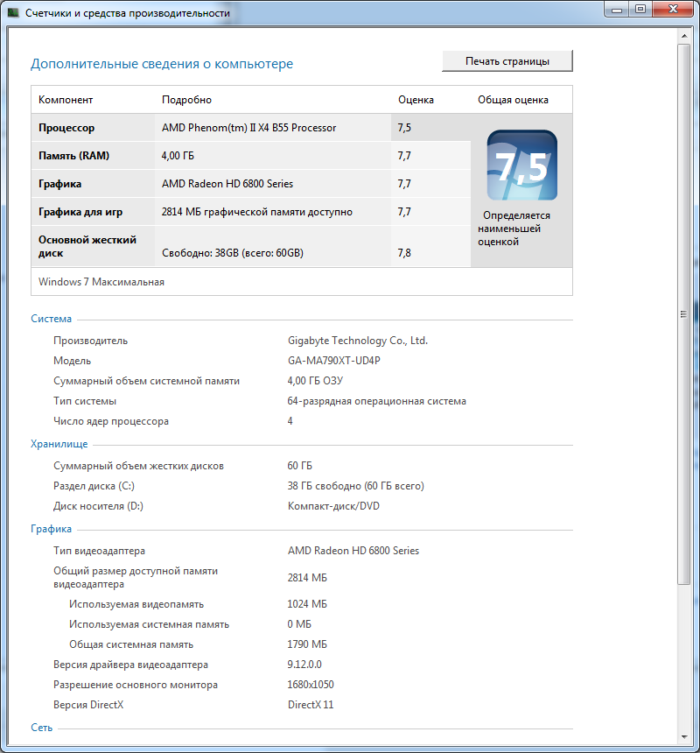Maximize the performance counters window
This screenshot has height=753, width=700.
tap(640, 9)
